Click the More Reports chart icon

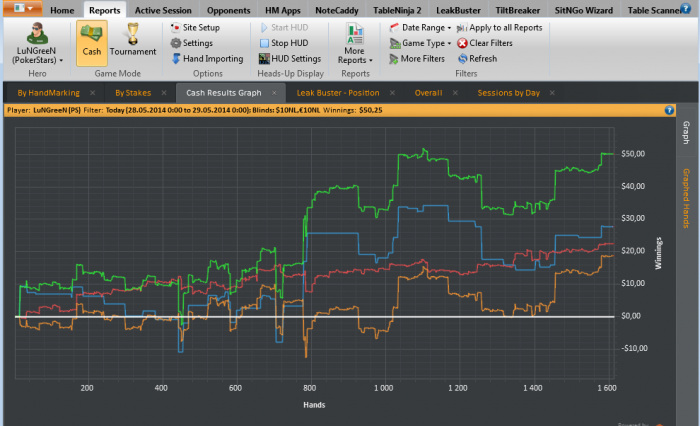[x=355, y=34]
